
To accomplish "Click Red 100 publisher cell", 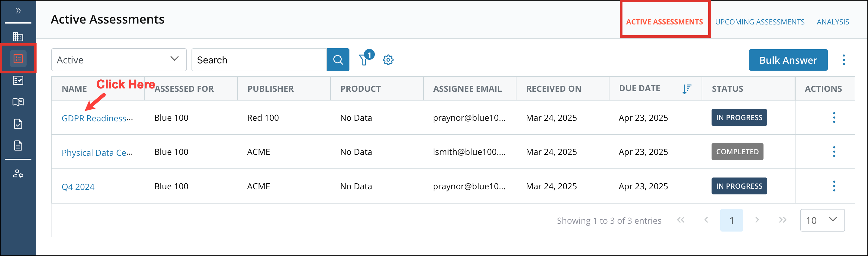I will [263, 118].
